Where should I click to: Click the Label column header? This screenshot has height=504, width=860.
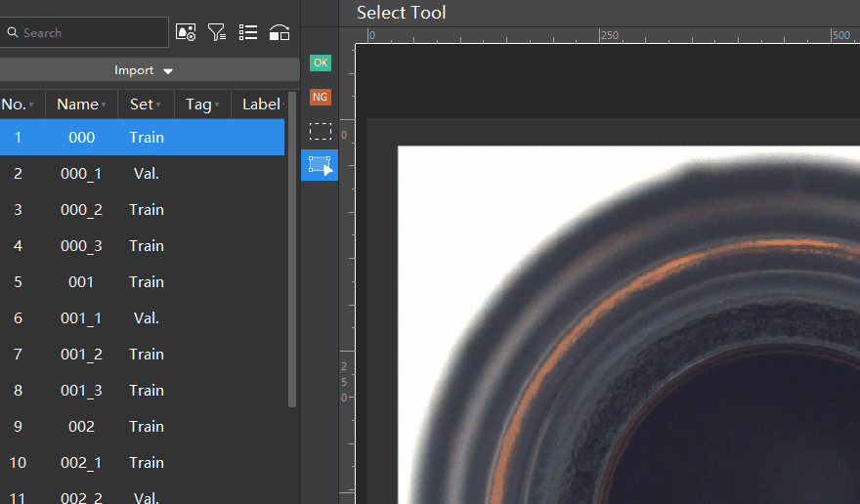[x=261, y=105]
